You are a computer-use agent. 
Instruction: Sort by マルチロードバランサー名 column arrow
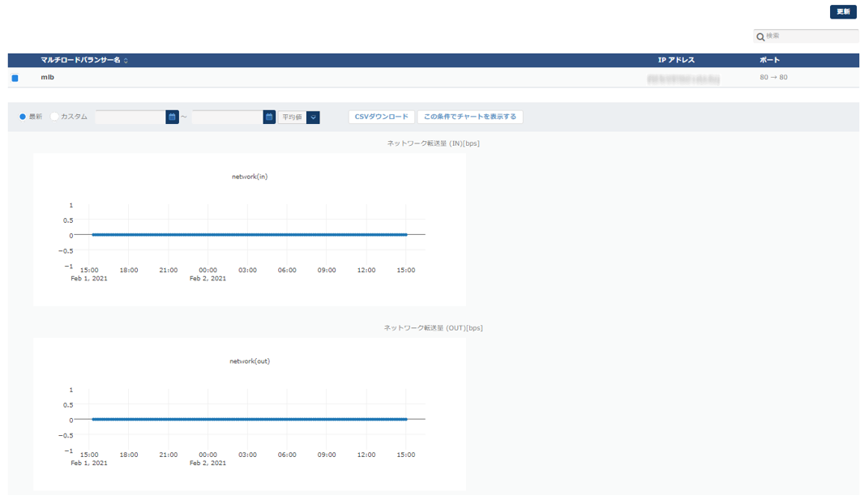126,61
